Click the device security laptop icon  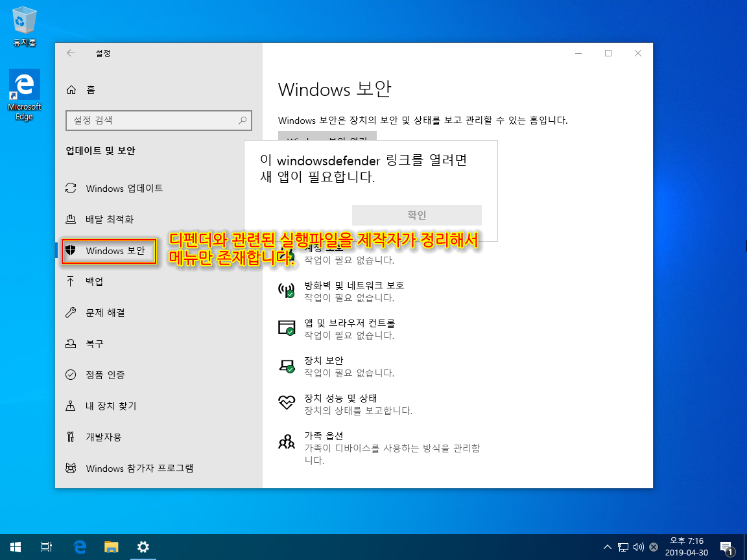[287, 366]
